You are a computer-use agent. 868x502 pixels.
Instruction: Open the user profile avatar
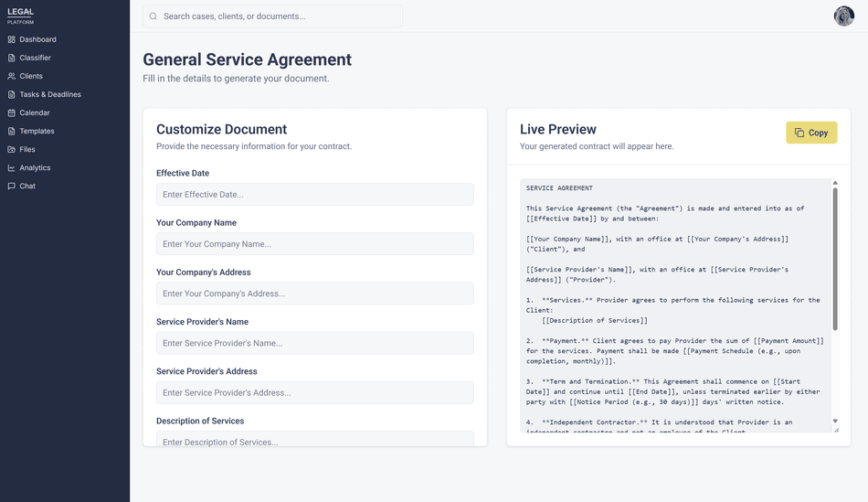pyautogui.click(x=843, y=16)
